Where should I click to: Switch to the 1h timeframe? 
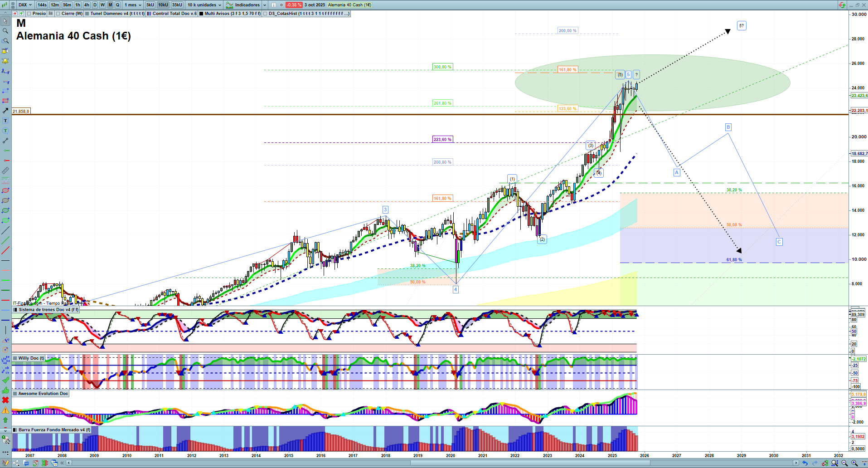78,5
